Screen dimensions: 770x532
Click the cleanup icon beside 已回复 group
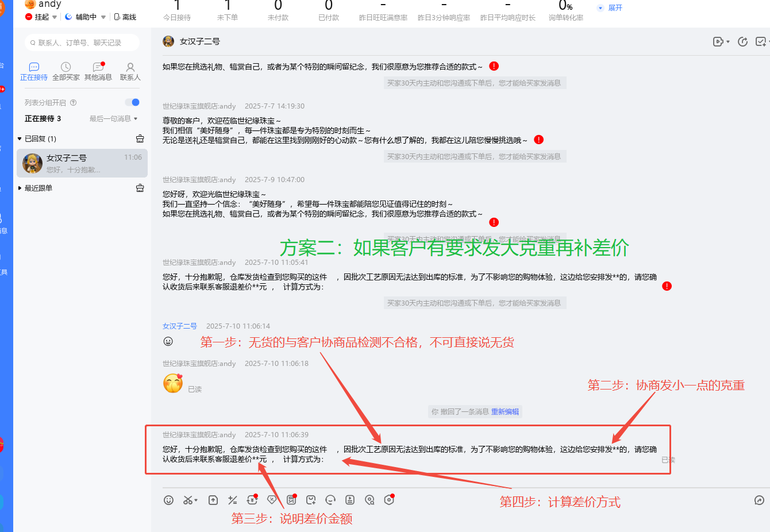pyautogui.click(x=140, y=138)
